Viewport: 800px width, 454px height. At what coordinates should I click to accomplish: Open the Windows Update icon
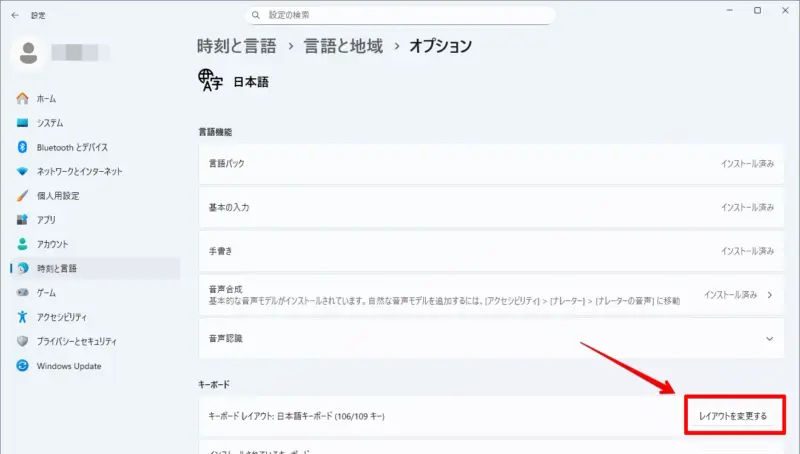tap(22, 366)
